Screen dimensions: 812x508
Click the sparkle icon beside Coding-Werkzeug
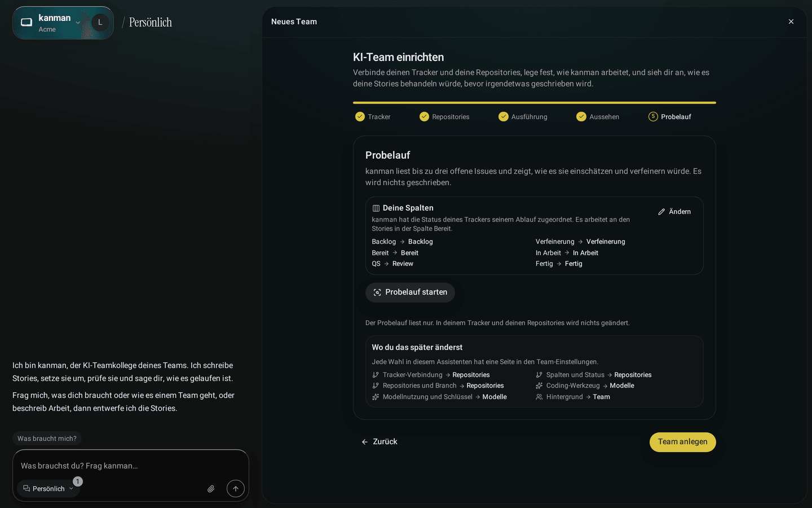[539, 386]
